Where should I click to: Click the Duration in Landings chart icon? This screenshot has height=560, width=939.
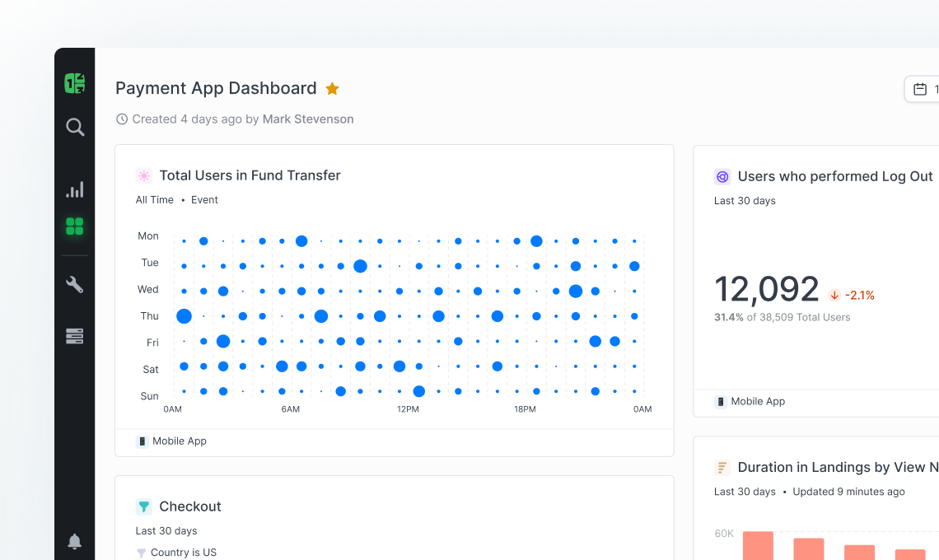click(722, 468)
